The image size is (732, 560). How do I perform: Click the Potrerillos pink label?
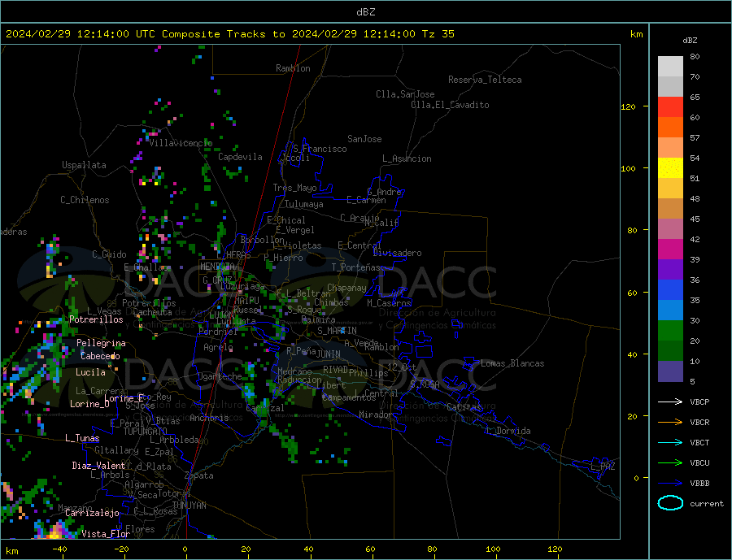[96, 319]
